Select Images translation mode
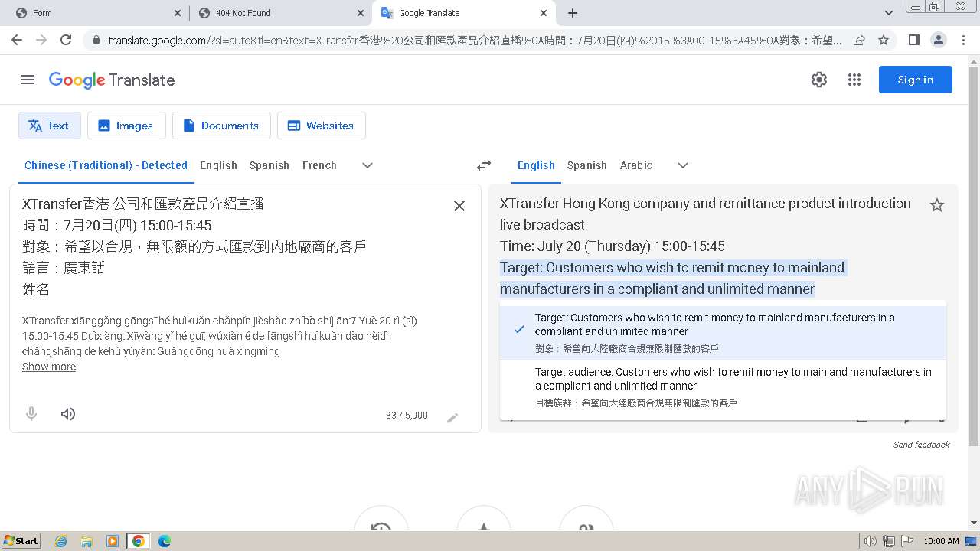 click(126, 126)
